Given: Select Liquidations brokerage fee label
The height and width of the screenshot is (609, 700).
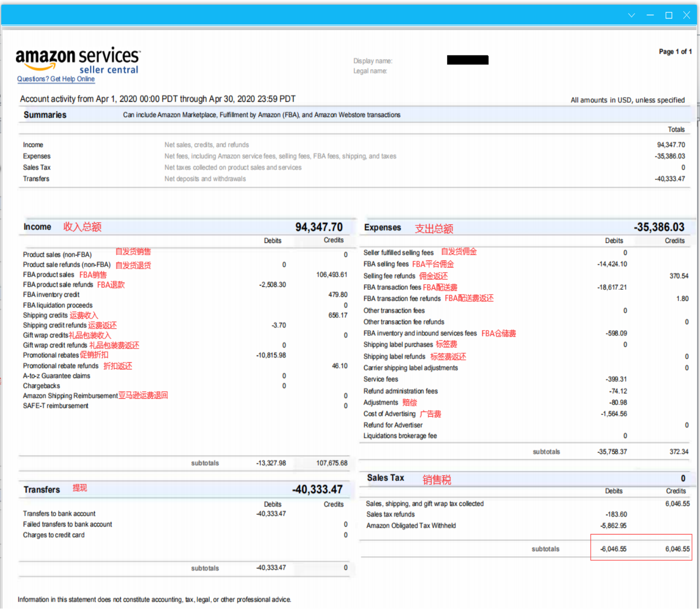Looking at the screenshot, I should [400, 436].
